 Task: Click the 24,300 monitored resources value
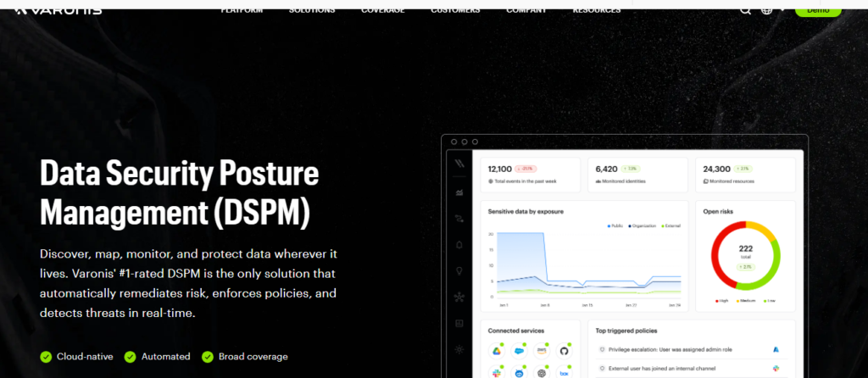click(x=716, y=169)
